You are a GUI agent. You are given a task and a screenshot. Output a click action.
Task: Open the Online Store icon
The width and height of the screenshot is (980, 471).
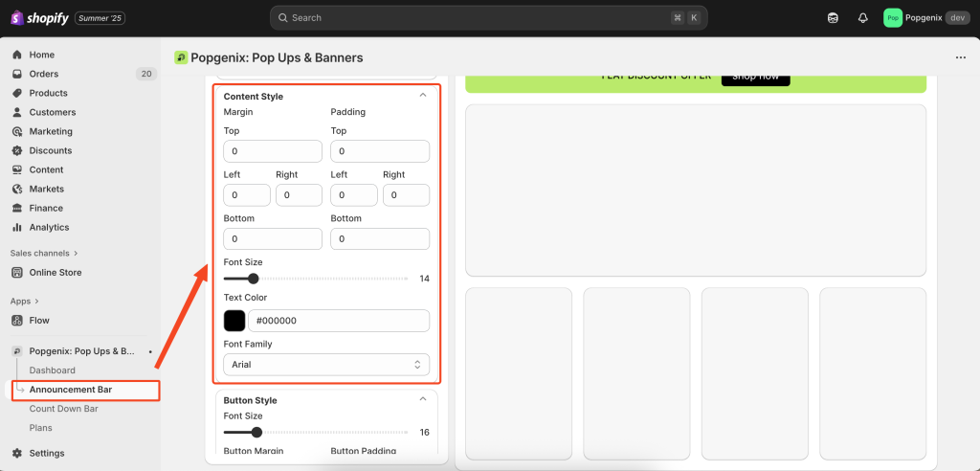pos(17,272)
